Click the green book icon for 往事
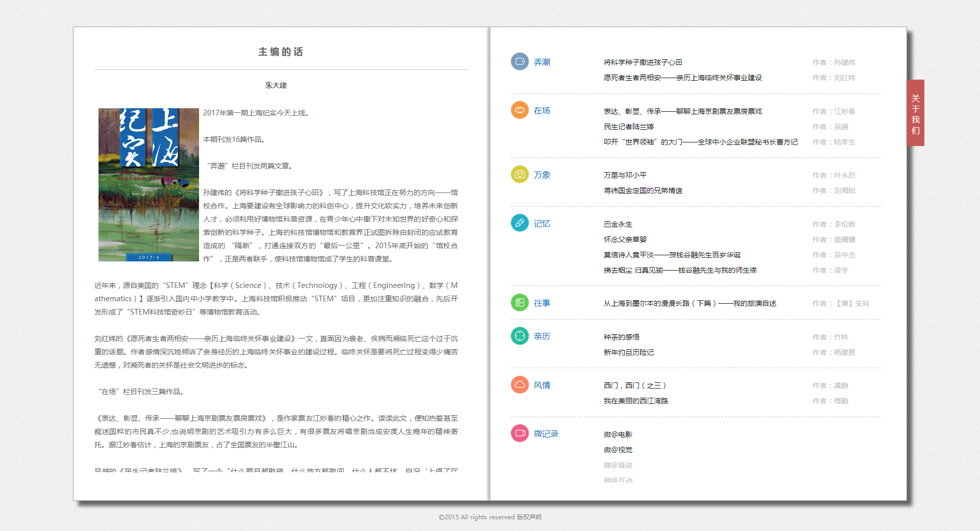The width and height of the screenshot is (980, 531). [x=520, y=302]
